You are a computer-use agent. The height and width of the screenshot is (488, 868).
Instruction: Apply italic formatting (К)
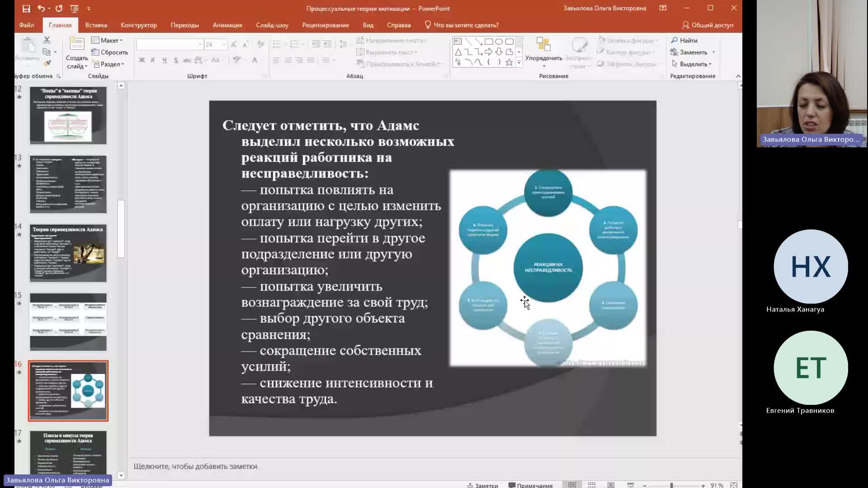coord(153,60)
